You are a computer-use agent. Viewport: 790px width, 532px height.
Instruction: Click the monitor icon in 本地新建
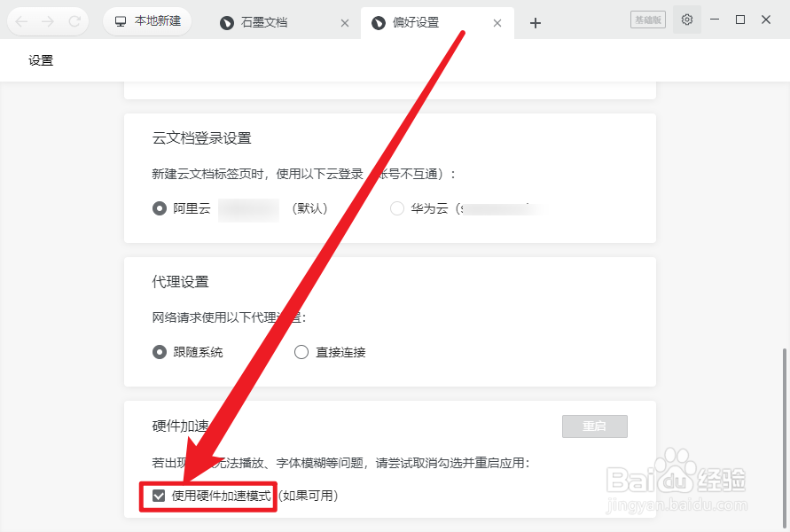(x=121, y=21)
